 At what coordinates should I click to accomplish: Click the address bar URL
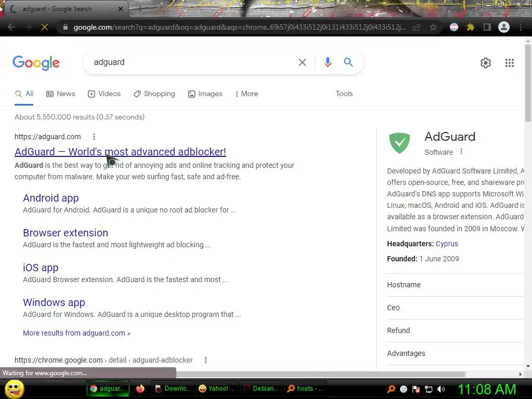(240, 27)
